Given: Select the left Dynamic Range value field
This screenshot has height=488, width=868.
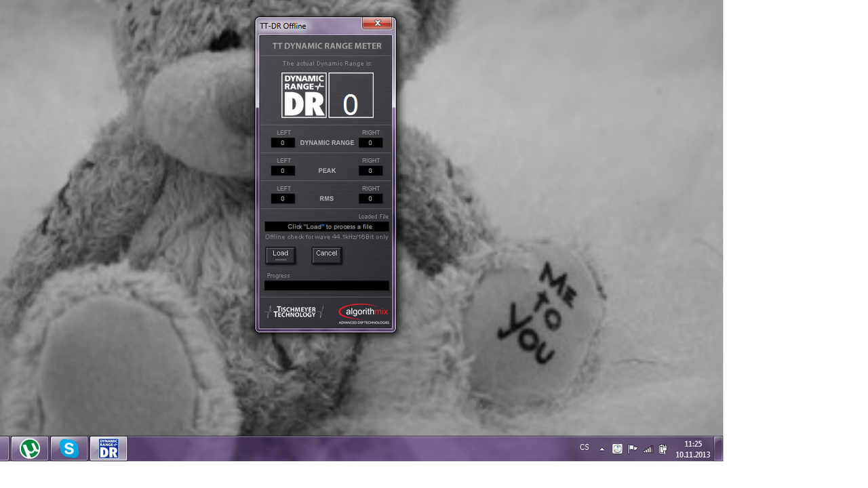Looking at the screenshot, I should (x=283, y=143).
